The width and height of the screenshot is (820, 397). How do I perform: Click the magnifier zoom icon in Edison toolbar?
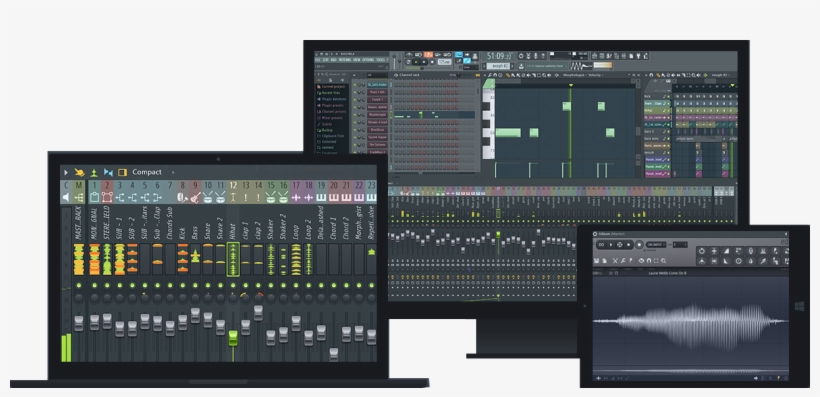[x=664, y=260]
